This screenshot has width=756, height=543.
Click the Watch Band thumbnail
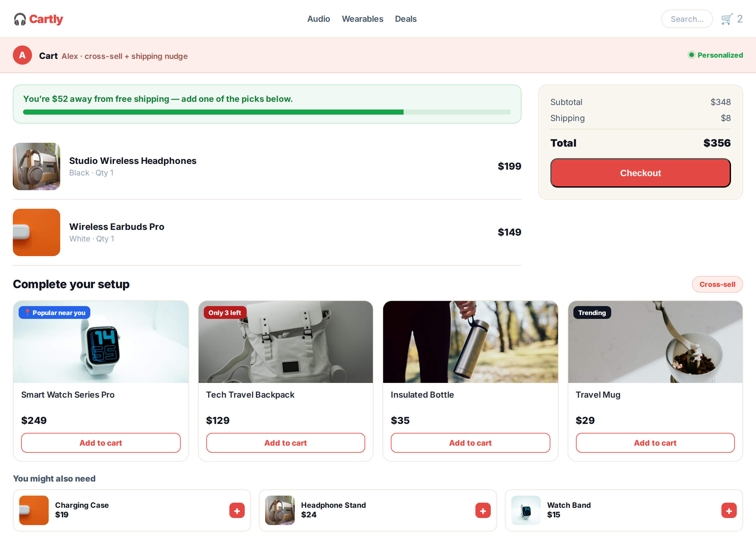pos(526,510)
